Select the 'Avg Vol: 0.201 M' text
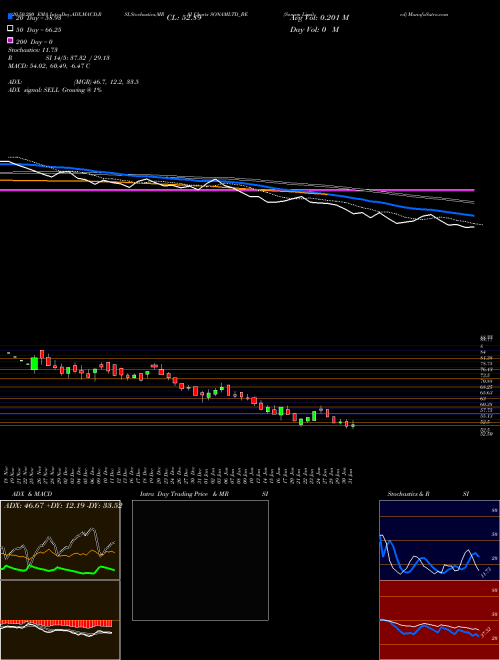This screenshot has height=660, width=500. pyautogui.click(x=319, y=18)
